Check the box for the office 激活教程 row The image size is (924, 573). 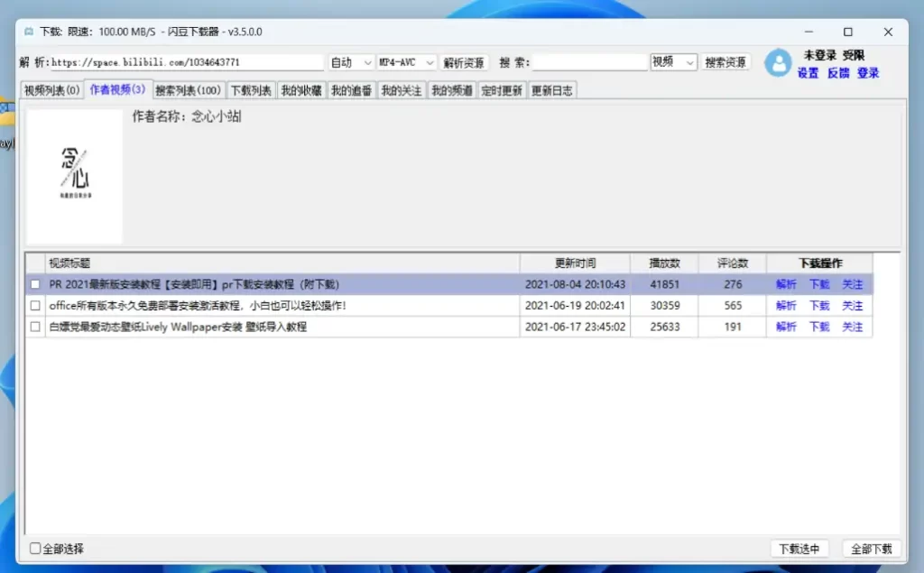[x=35, y=306]
